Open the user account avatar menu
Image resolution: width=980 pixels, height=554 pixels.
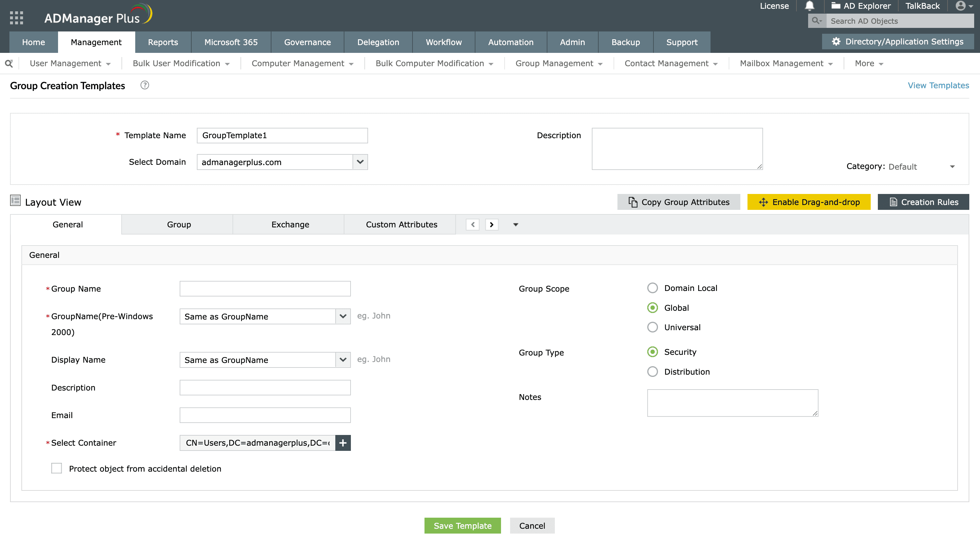pos(964,6)
